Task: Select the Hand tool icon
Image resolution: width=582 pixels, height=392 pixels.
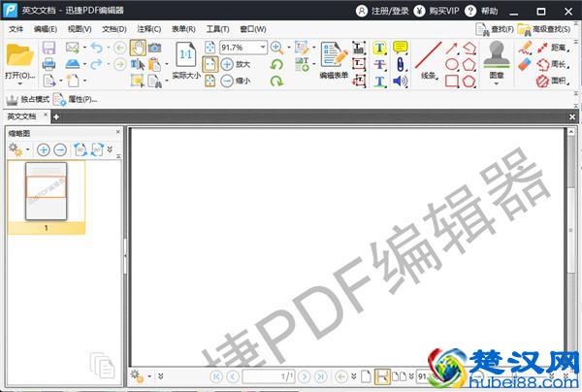Action: pyautogui.click(x=138, y=48)
